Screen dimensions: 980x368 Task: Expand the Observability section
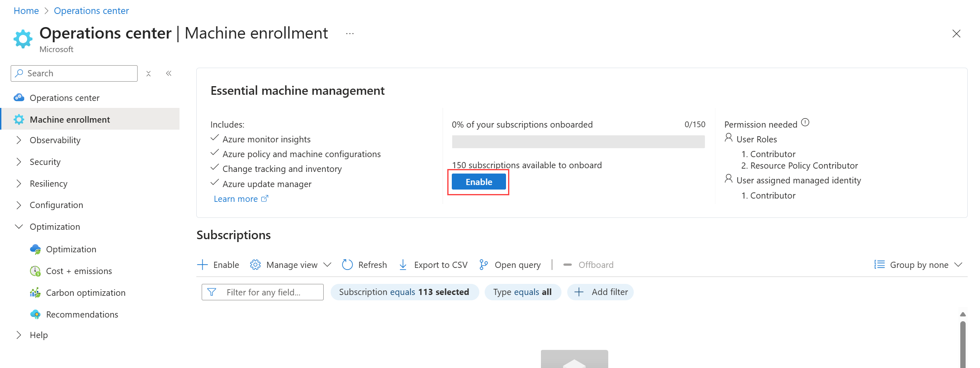[x=19, y=140]
